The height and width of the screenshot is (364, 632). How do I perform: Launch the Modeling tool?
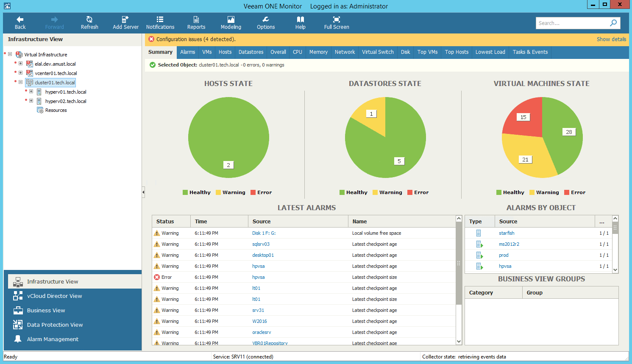click(x=231, y=22)
